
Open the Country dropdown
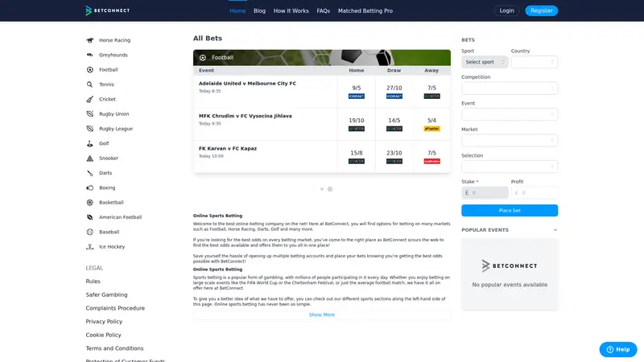535,63
